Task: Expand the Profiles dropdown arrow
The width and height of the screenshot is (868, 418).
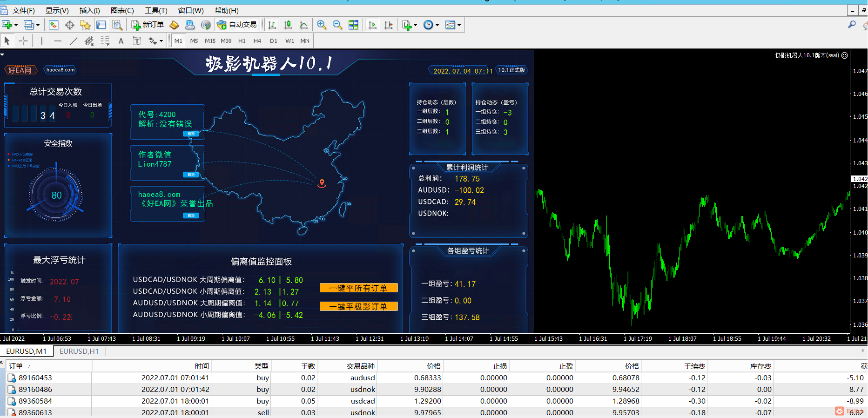Action: (x=38, y=25)
